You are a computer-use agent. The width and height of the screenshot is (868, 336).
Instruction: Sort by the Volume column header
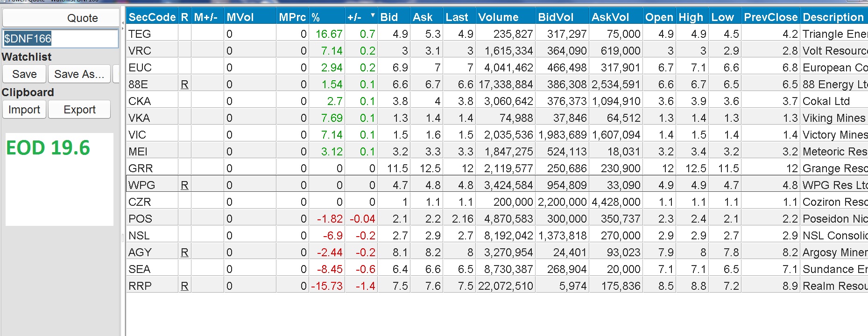click(505, 17)
